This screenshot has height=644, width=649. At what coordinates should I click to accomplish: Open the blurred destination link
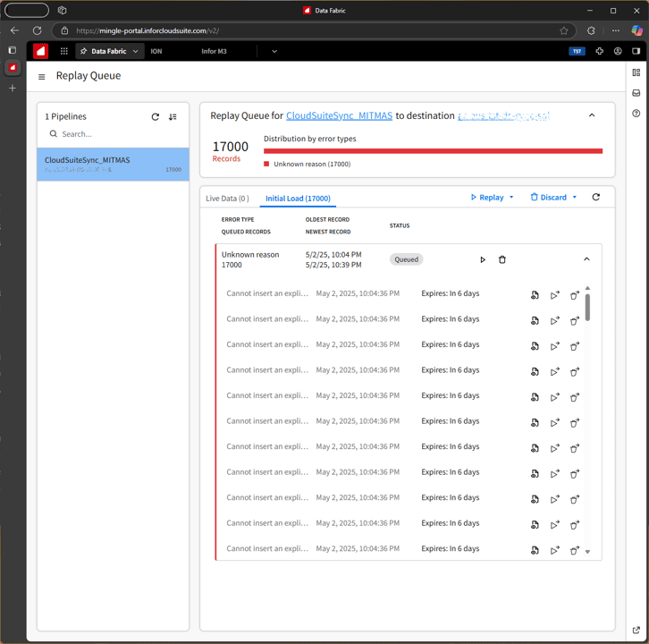503,116
